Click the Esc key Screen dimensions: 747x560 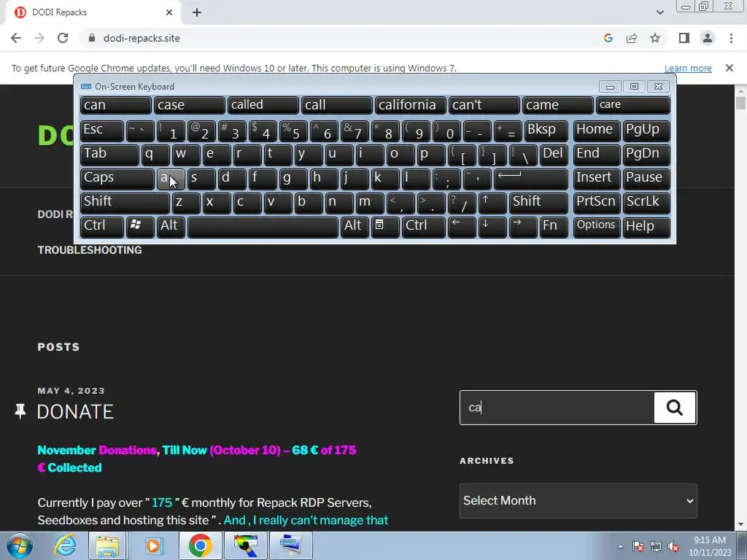point(101,131)
